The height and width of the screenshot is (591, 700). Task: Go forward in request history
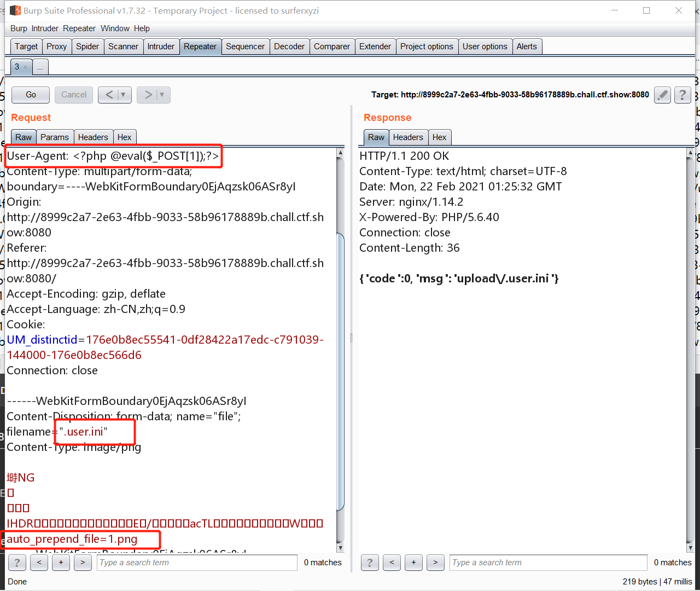(148, 95)
